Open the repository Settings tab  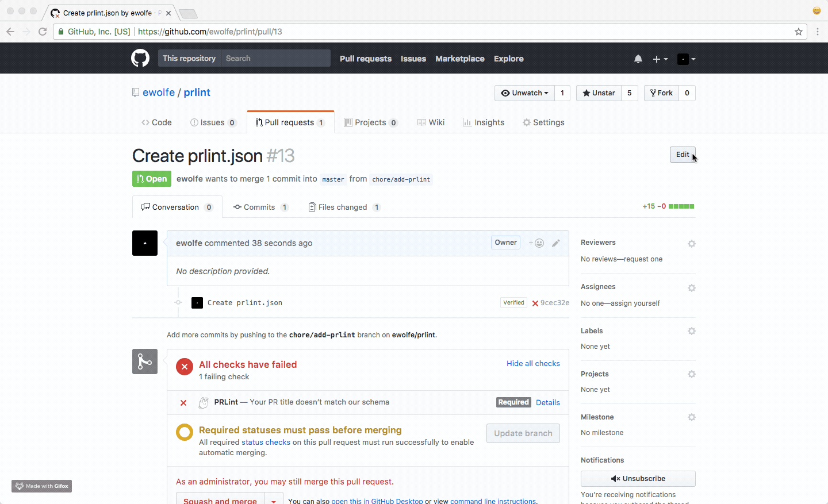[x=543, y=122]
